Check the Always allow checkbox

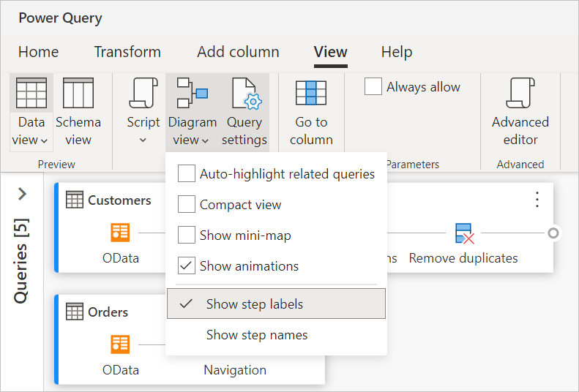click(373, 87)
